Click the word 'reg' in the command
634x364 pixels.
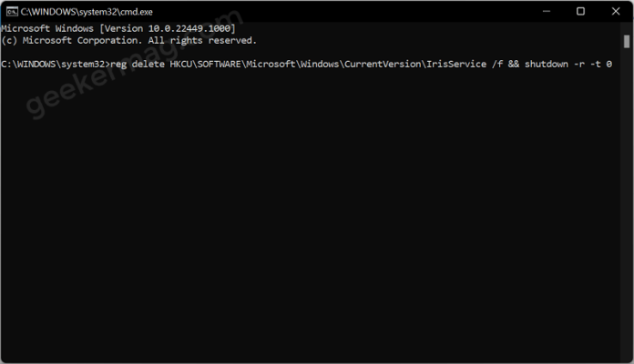[x=118, y=65]
